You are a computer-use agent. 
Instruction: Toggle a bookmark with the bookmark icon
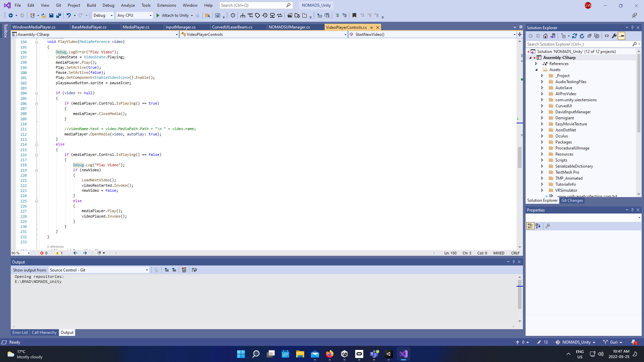[354, 15]
